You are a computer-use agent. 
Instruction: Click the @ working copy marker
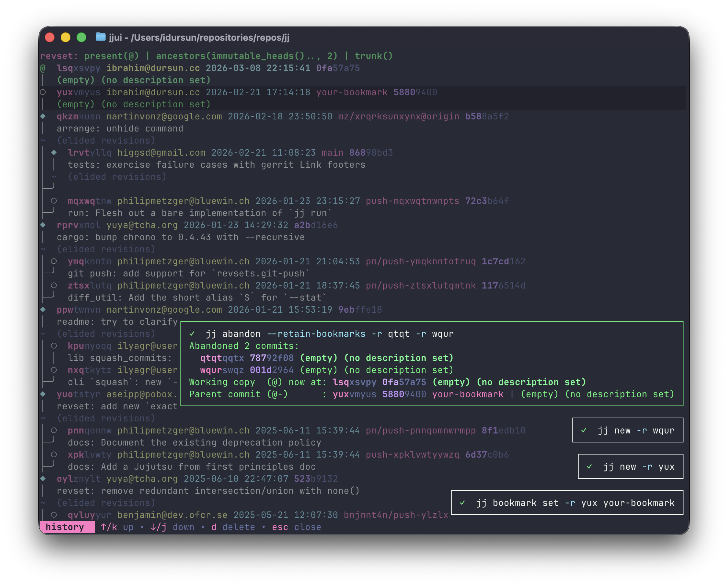[43, 68]
